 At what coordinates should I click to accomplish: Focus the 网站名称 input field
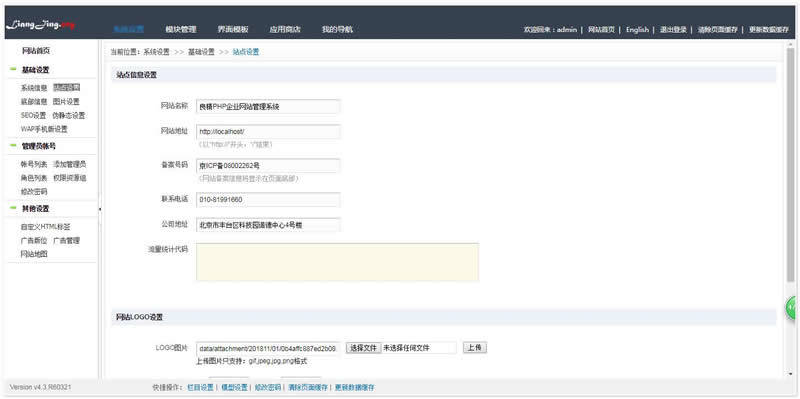268,107
